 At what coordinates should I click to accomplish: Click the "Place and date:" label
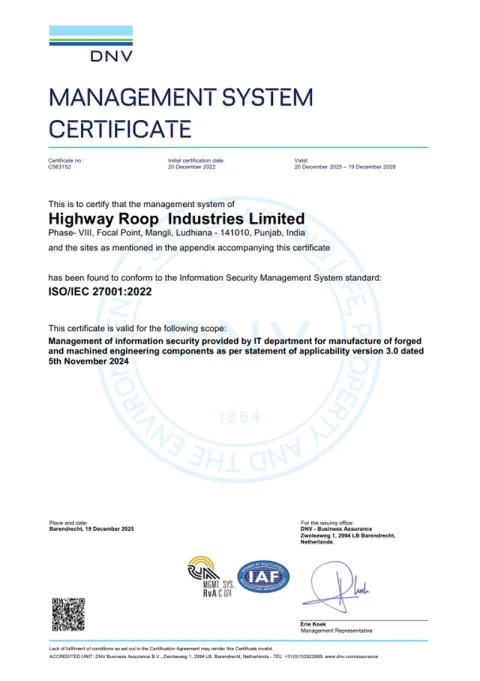point(69,523)
